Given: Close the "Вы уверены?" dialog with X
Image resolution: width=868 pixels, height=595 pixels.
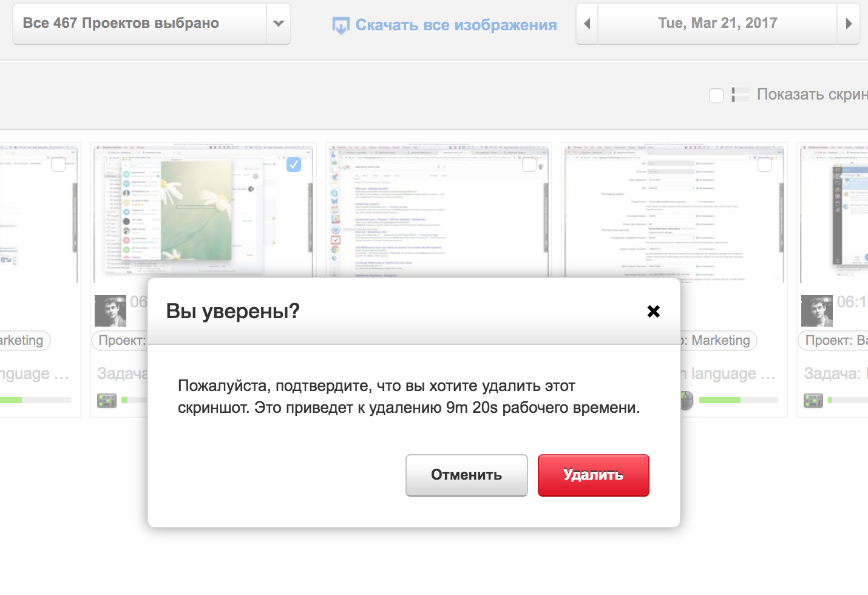Looking at the screenshot, I should (x=653, y=311).
